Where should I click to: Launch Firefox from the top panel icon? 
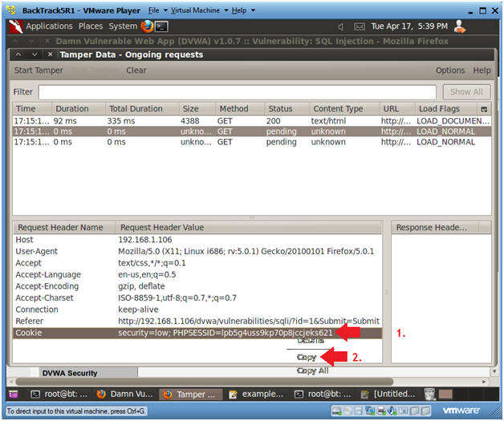tap(147, 26)
